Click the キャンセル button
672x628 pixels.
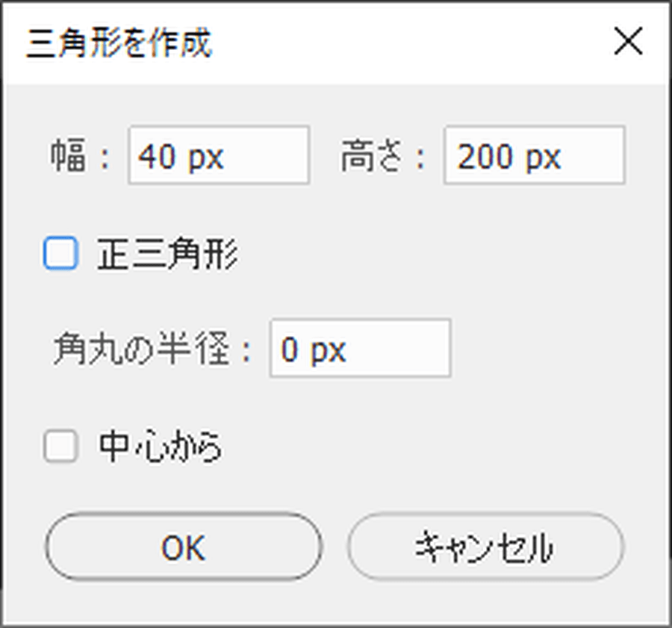pos(485,547)
